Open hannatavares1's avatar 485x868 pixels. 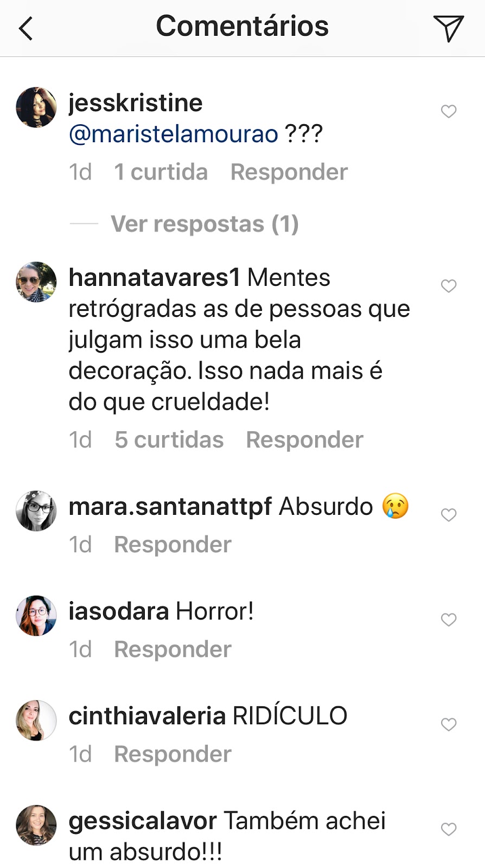click(x=36, y=282)
